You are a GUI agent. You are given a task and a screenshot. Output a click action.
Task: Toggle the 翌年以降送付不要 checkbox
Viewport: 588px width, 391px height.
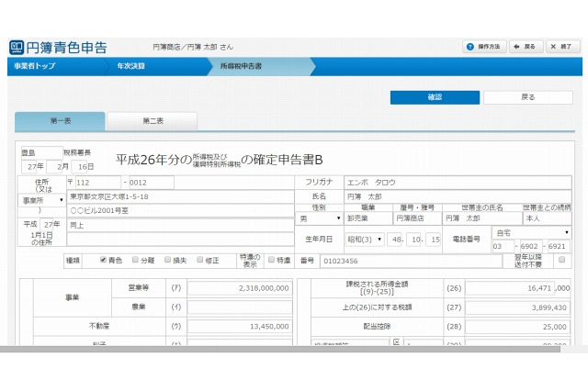[560, 261]
